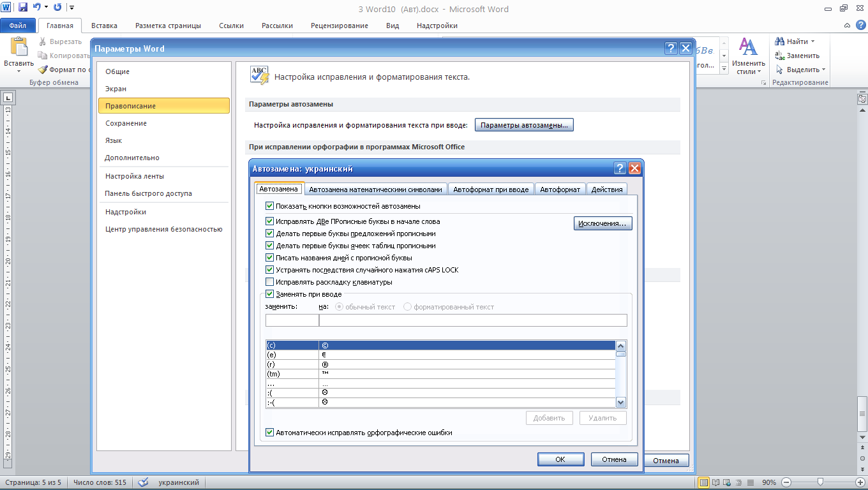Viewport: 868px width, 490px height.
Task: Open the Выделить dropdown arrow
Action: pos(823,70)
